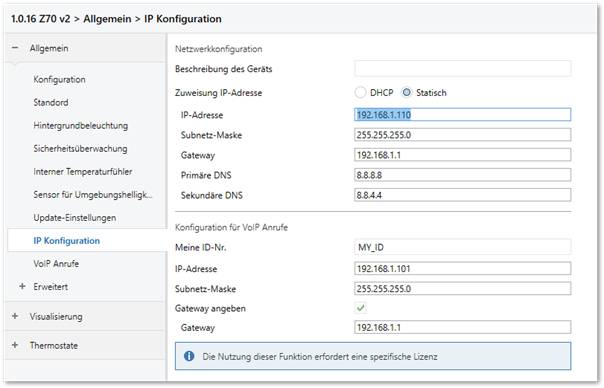The image size is (604, 388).
Task: Click the Sekundäre DNS input field
Action: pyautogui.click(x=463, y=195)
